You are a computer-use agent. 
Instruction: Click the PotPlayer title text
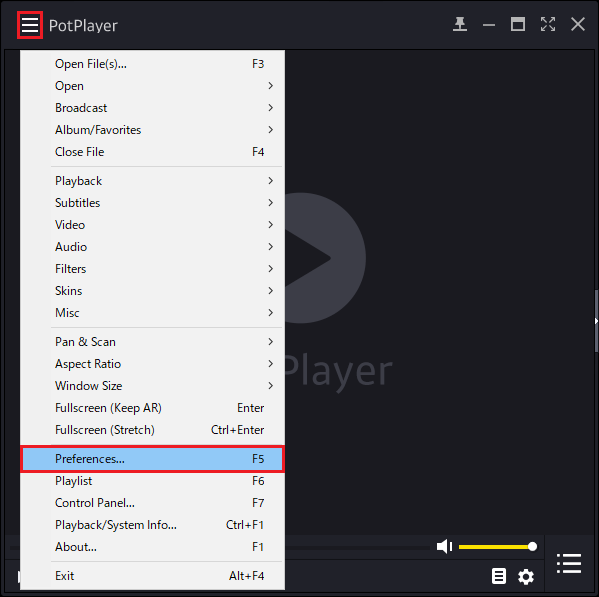(83, 26)
